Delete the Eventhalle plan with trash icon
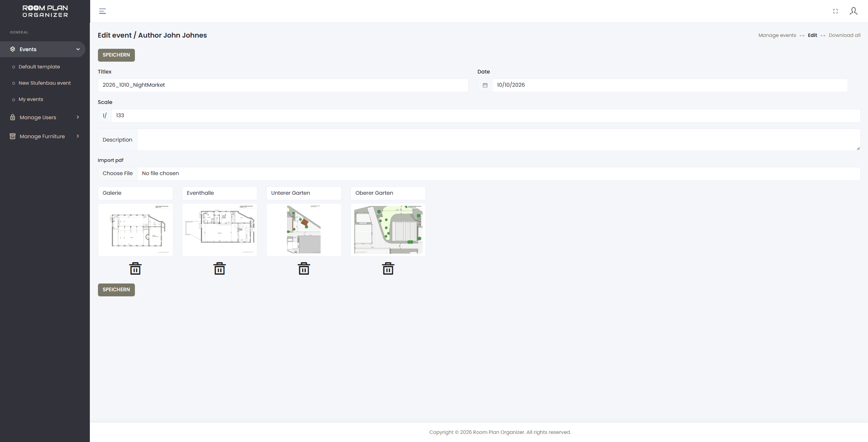The width and height of the screenshot is (868, 442). pos(220,269)
